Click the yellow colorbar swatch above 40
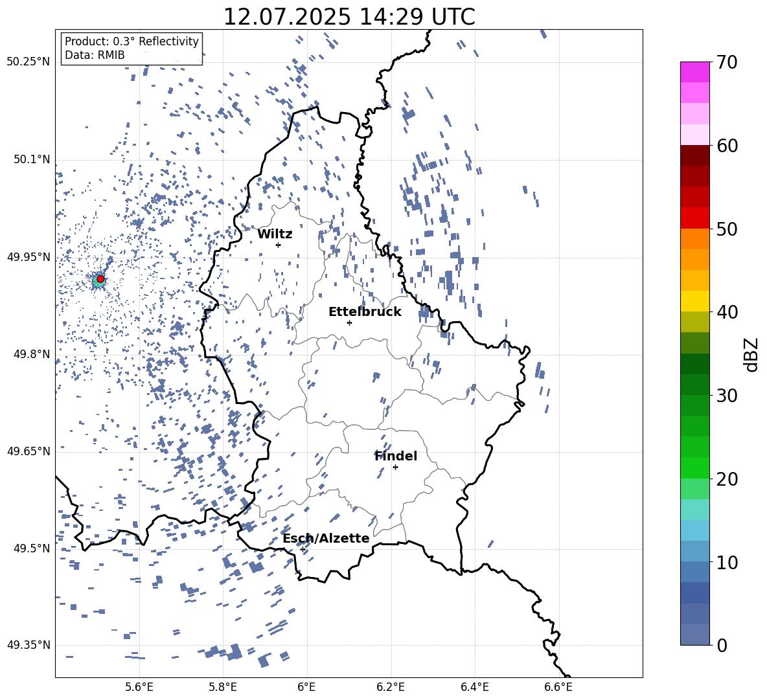 [695, 301]
